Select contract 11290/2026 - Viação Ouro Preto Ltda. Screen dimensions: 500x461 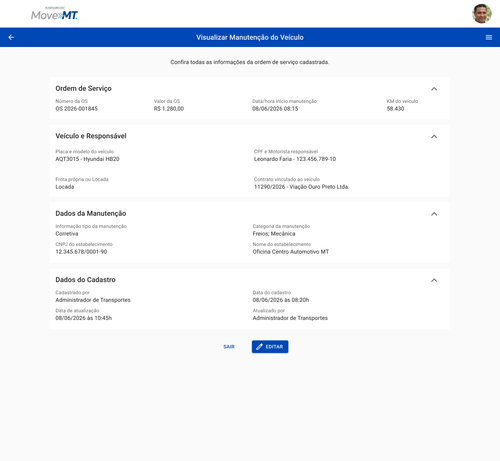point(301,187)
